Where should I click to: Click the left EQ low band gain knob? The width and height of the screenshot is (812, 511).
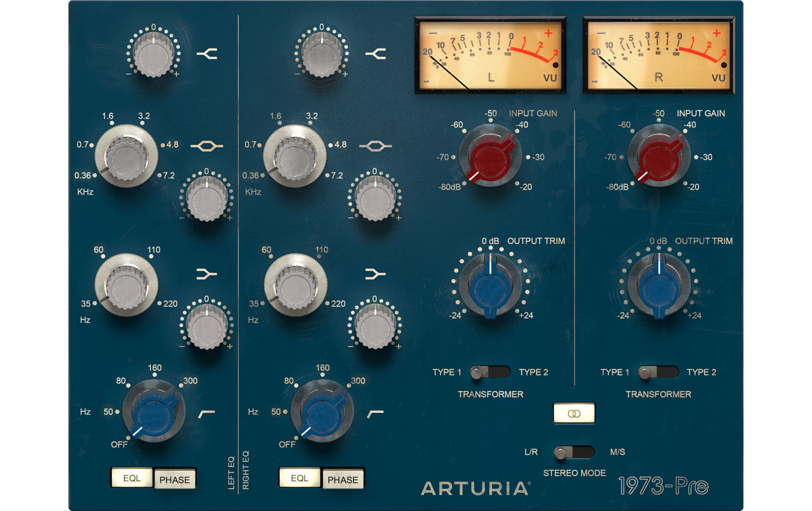[207, 326]
